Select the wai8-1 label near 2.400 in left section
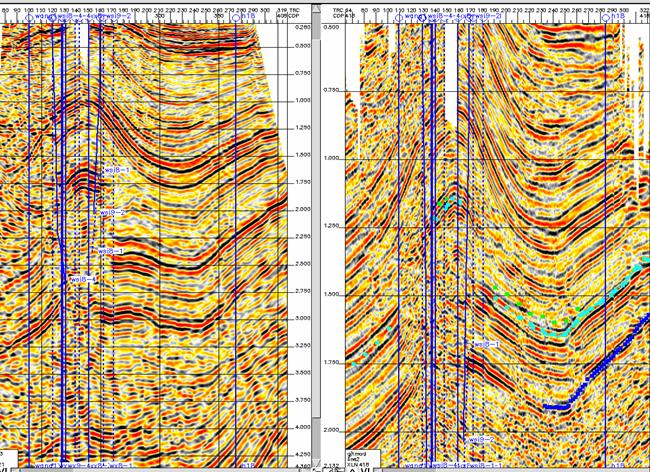The height and width of the screenshot is (472, 650). (110, 251)
